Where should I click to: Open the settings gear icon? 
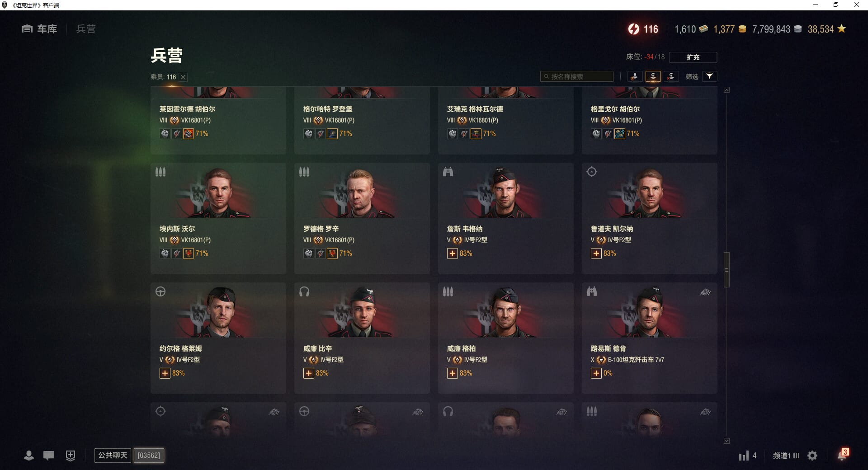pyautogui.click(x=812, y=456)
